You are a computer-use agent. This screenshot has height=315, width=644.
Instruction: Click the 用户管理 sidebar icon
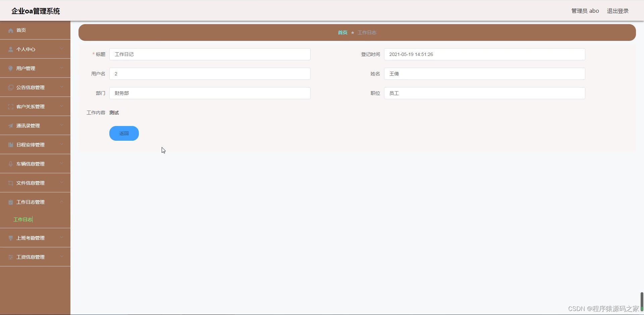(x=10, y=68)
